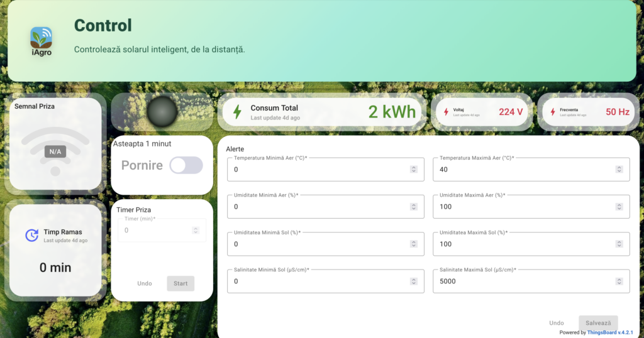Click the iAgro app logo
This screenshot has height=338, width=644.
coord(42,41)
